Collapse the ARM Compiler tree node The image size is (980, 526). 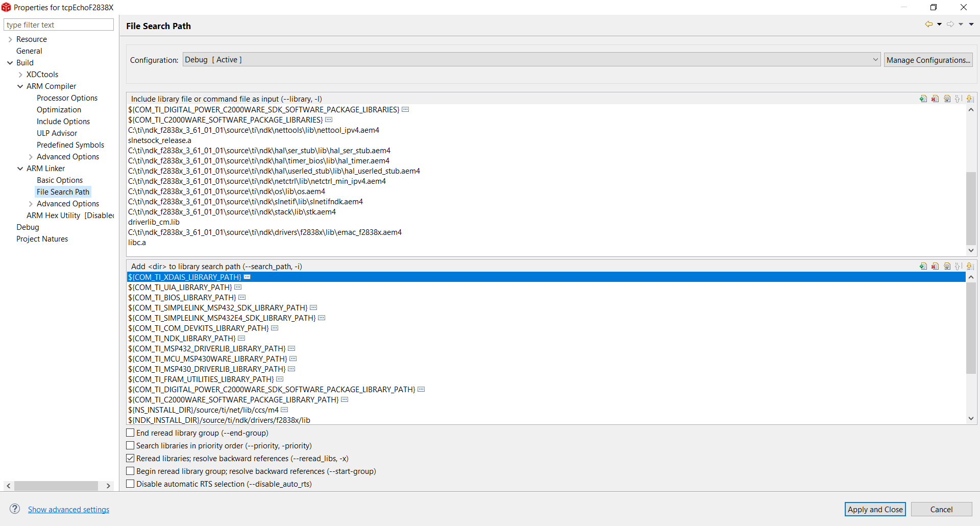(x=20, y=86)
